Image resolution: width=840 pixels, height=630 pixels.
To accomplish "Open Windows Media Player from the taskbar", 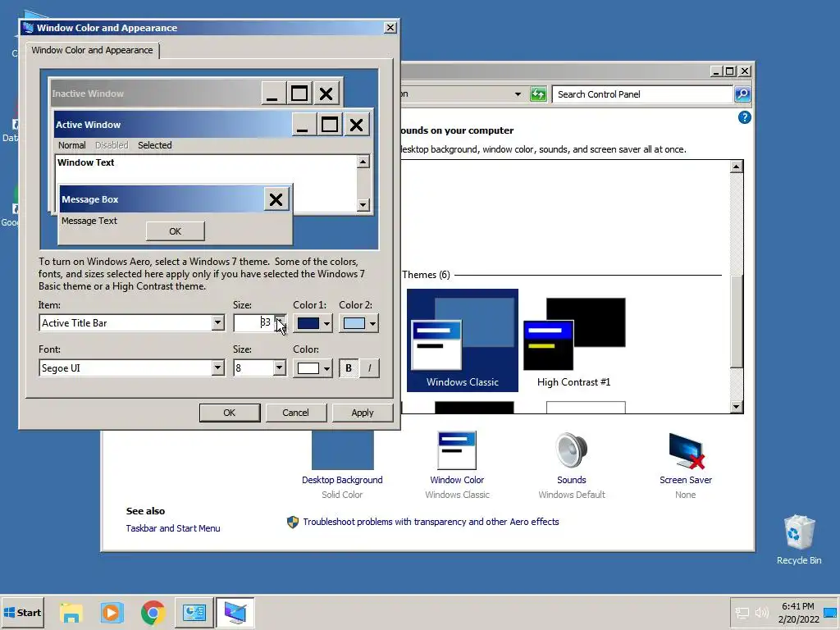I will click(112, 612).
